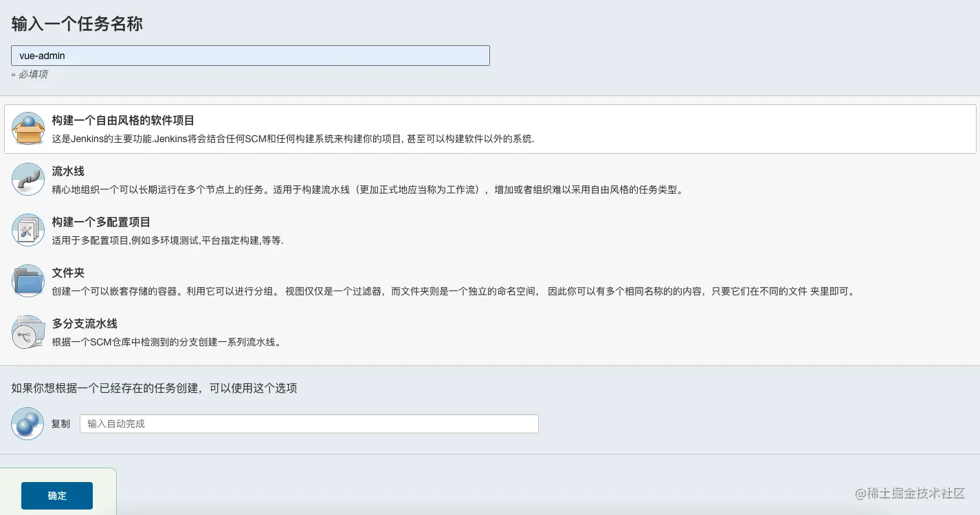Image resolution: width=980 pixels, height=515 pixels.
Task: Click the description 适用于多配置项目
Action: tap(168, 240)
